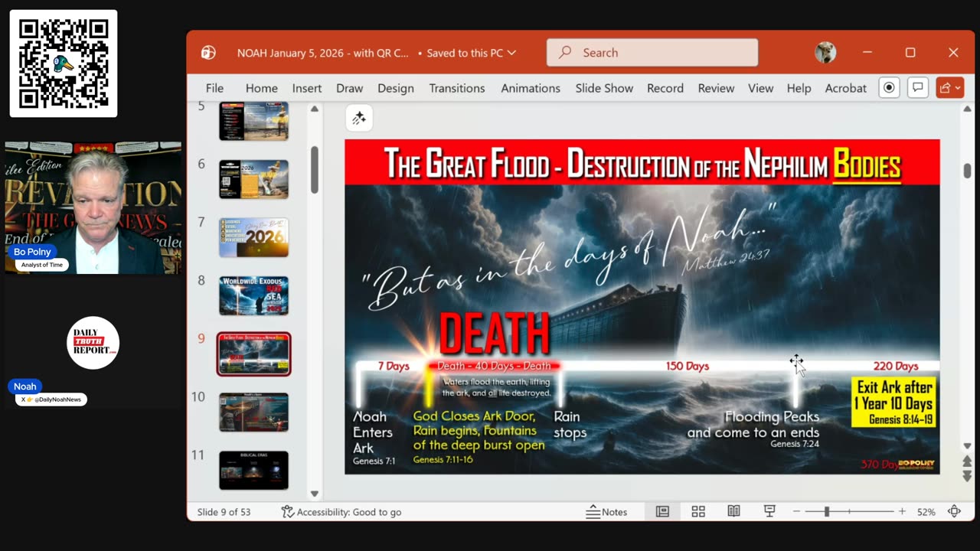The width and height of the screenshot is (980, 551).
Task: Click the QR code image
Action: [x=64, y=64]
